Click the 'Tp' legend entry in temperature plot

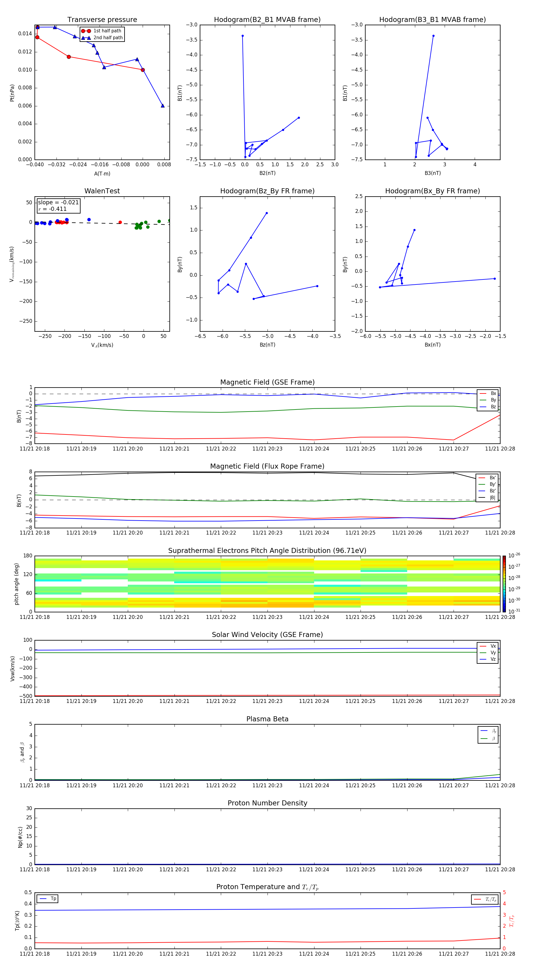point(48,899)
